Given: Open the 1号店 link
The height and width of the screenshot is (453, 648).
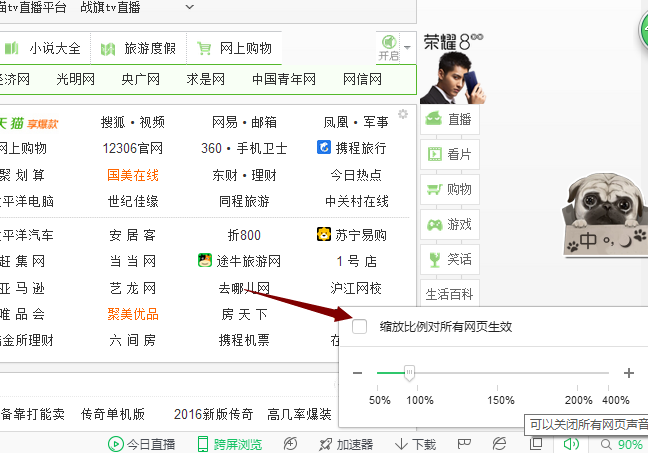Looking at the screenshot, I should tap(356, 261).
